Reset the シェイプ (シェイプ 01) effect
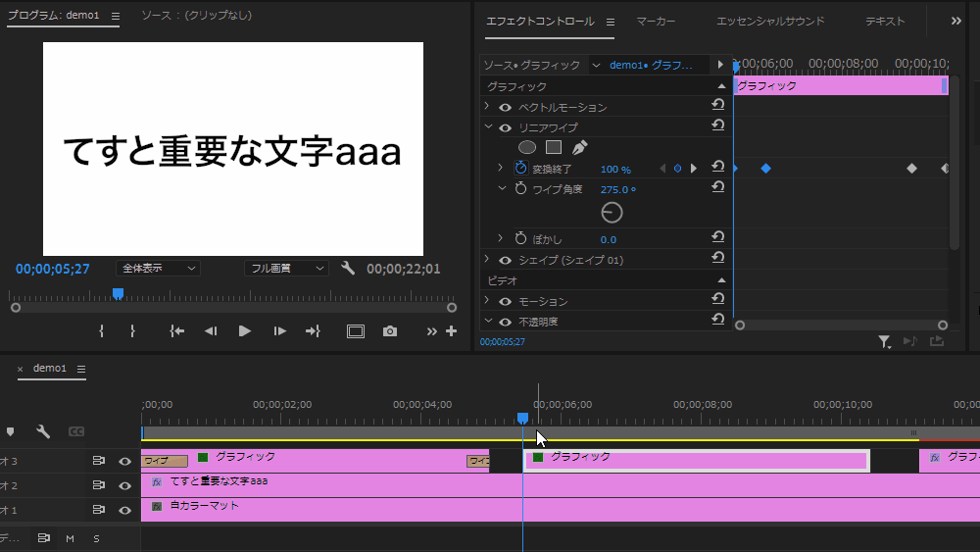This screenshot has height=552, width=980. tap(717, 258)
